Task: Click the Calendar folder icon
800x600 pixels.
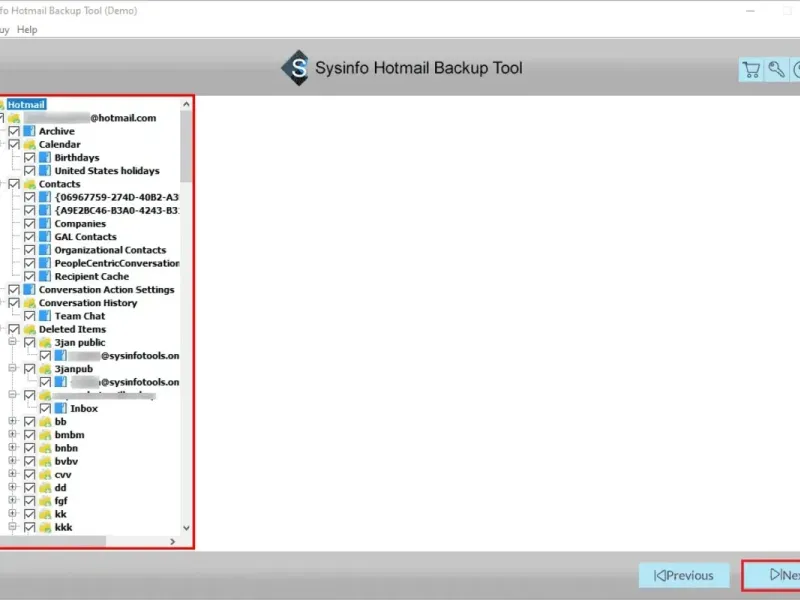Action: [x=29, y=144]
